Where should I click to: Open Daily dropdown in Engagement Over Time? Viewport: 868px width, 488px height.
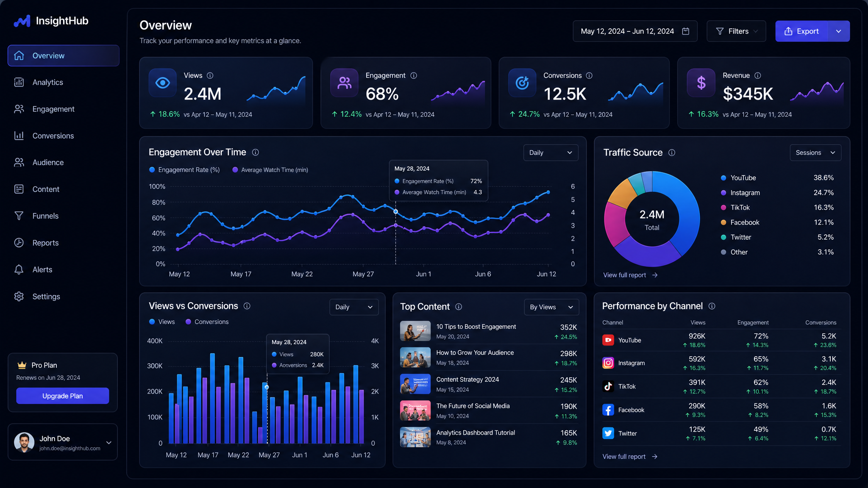551,152
